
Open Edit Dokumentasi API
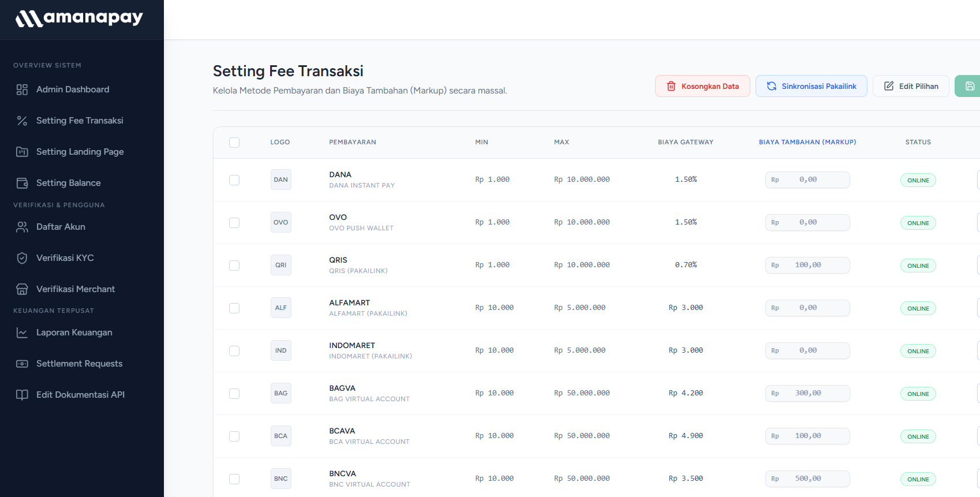point(81,395)
